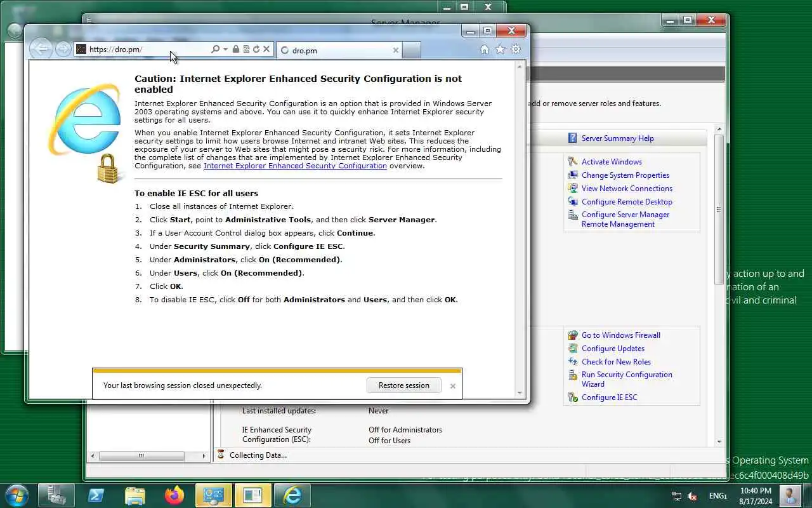The image size is (812, 508).
Task: Click Configure IE ESC link
Action: click(x=609, y=398)
